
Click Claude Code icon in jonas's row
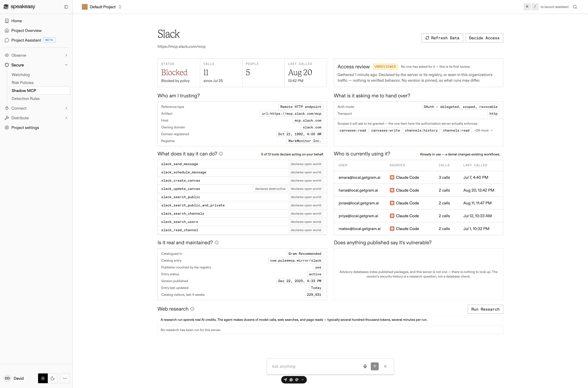[x=392, y=203]
